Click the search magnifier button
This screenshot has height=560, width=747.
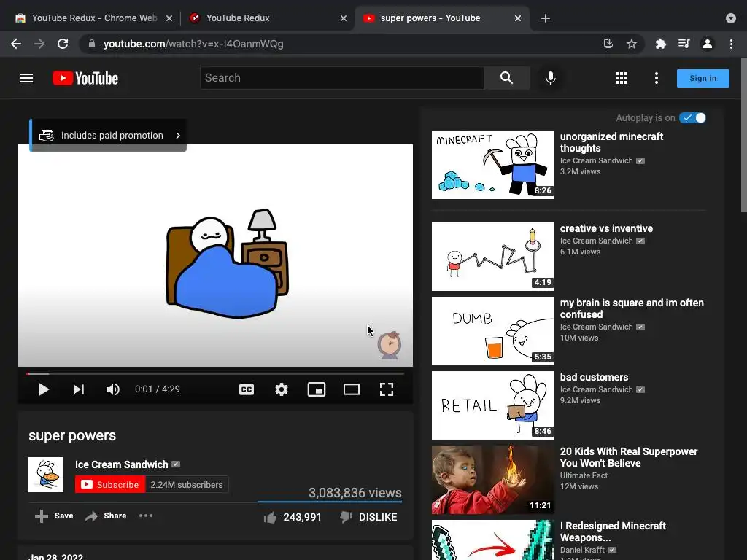[x=506, y=78]
